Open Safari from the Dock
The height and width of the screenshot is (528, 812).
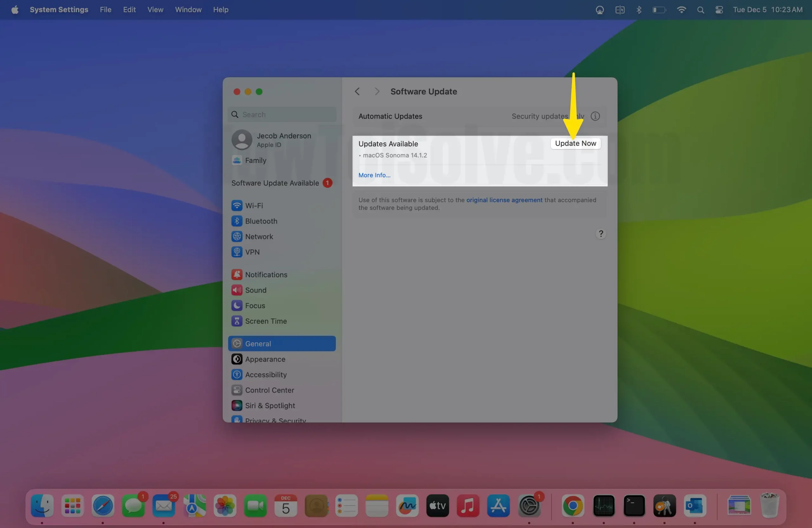[x=103, y=506]
